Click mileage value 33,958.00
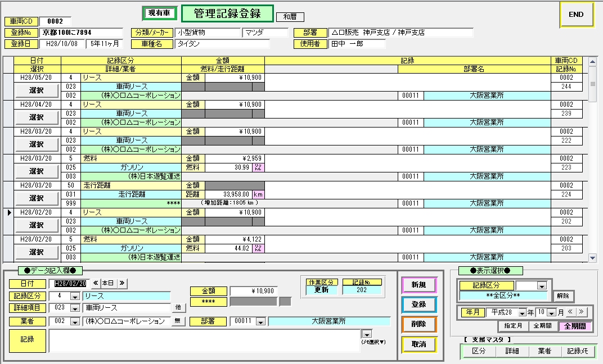Screen dimensions: 603x364 pyautogui.click(x=229, y=194)
